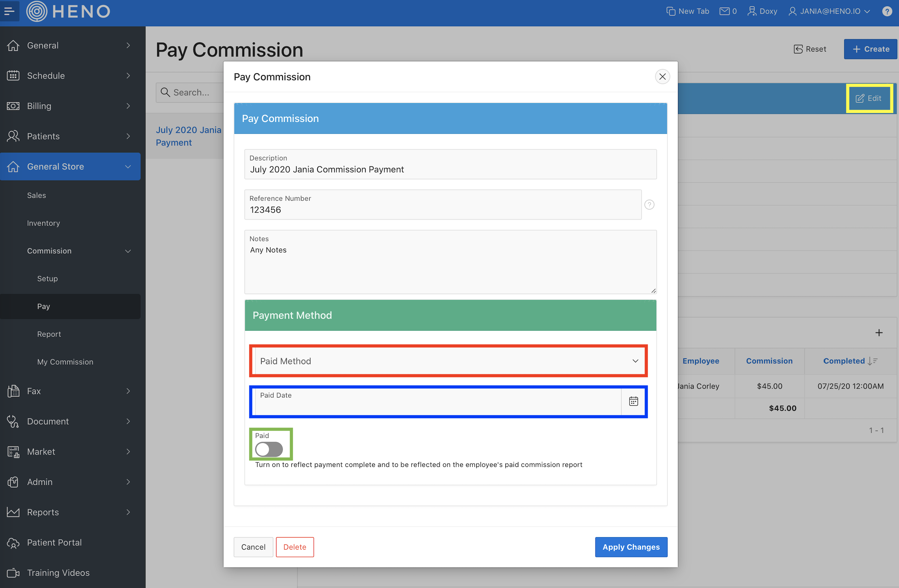Screen dimensions: 899x588
Task: Select My Commission in the sidebar
Action: [x=65, y=362]
